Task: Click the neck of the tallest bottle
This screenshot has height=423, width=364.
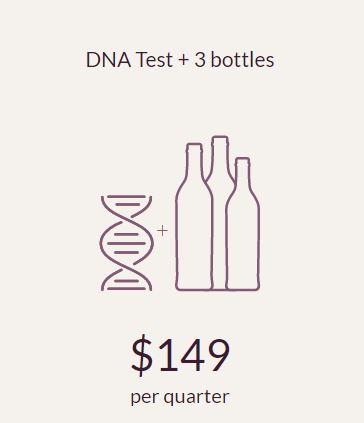Action: (x=220, y=155)
